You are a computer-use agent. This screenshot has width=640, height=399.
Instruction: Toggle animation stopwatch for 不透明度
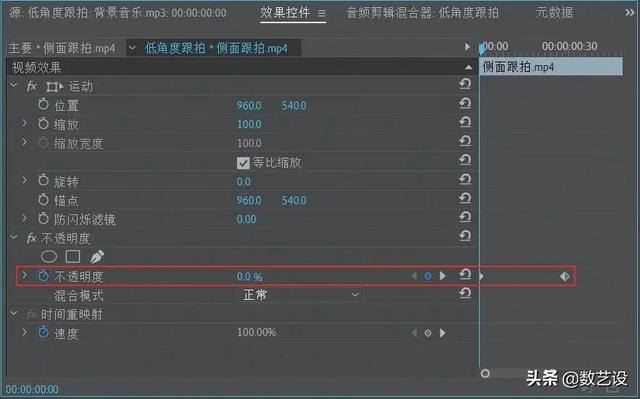tap(43, 275)
